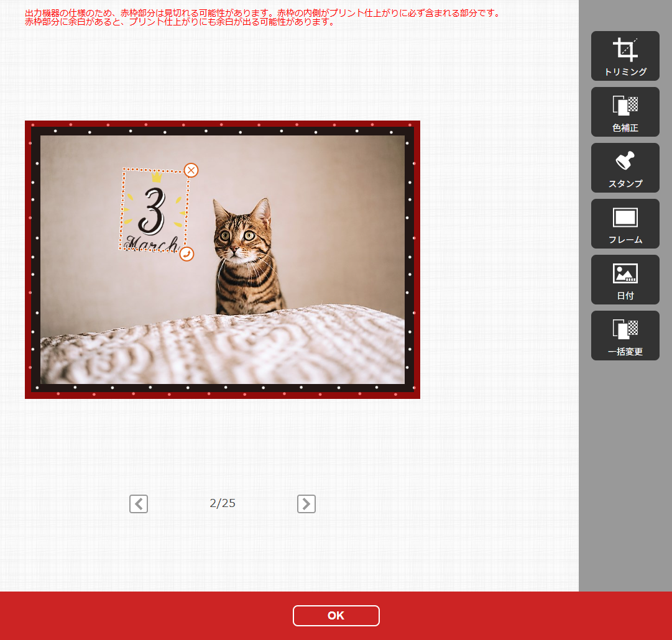Confirm edits with the OK button
The height and width of the screenshot is (640, 672).
[336, 616]
